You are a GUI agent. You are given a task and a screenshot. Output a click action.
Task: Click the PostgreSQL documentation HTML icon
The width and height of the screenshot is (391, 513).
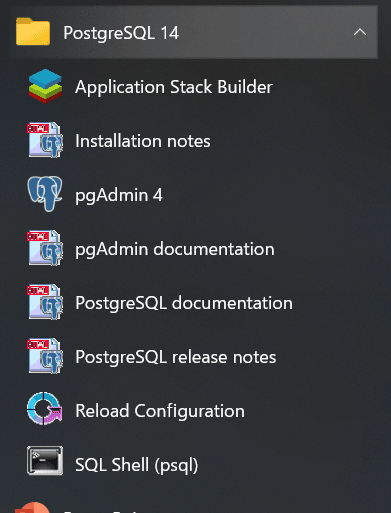tap(45, 302)
